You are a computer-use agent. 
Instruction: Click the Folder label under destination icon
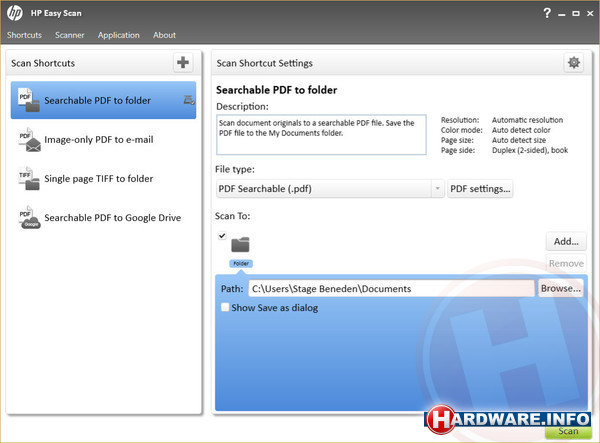click(x=241, y=264)
